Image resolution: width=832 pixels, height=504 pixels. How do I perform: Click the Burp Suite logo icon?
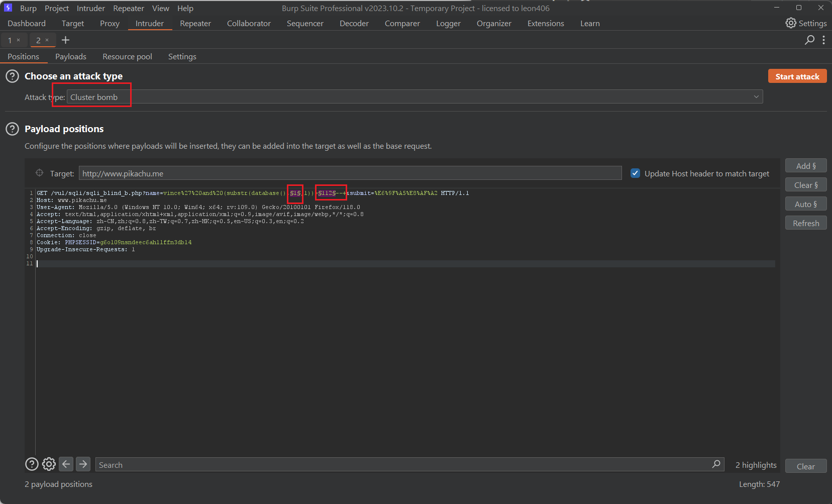point(8,8)
